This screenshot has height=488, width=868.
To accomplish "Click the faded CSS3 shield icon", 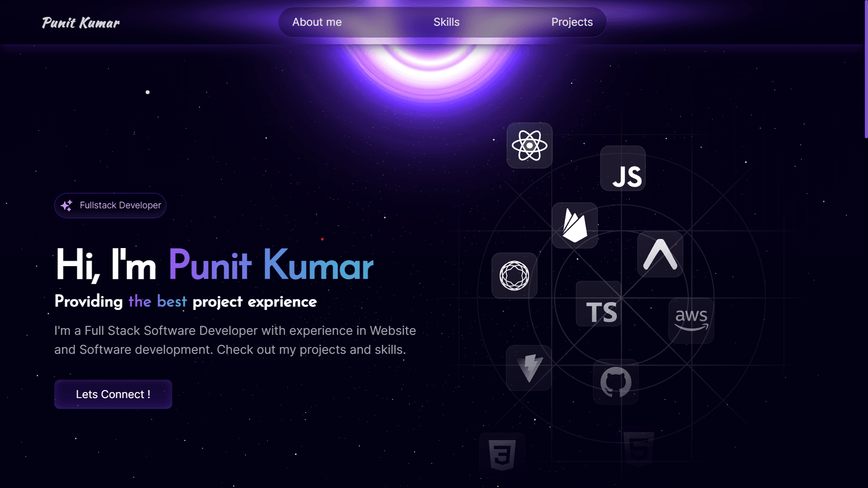I will click(x=502, y=454).
